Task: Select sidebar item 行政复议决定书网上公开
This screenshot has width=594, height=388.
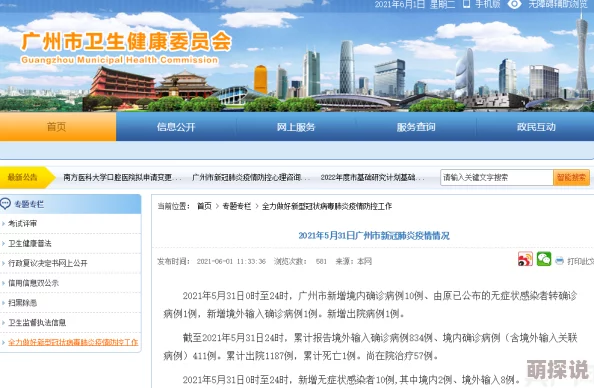Action: point(48,263)
